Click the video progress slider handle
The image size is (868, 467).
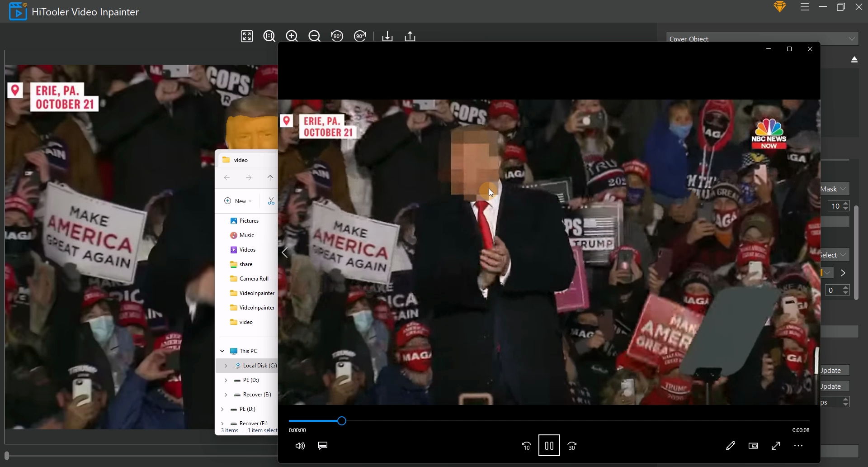(x=341, y=421)
